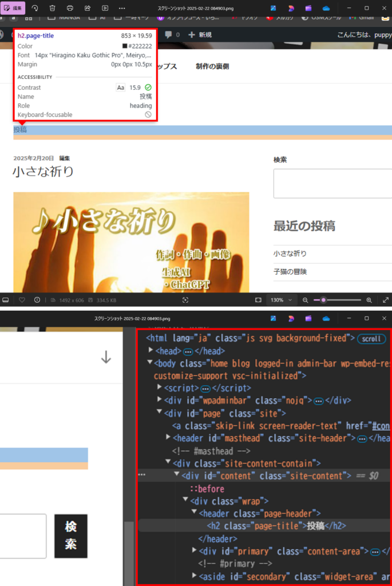Expand the div id=primary node
The image size is (392, 586).
(195, 550)
